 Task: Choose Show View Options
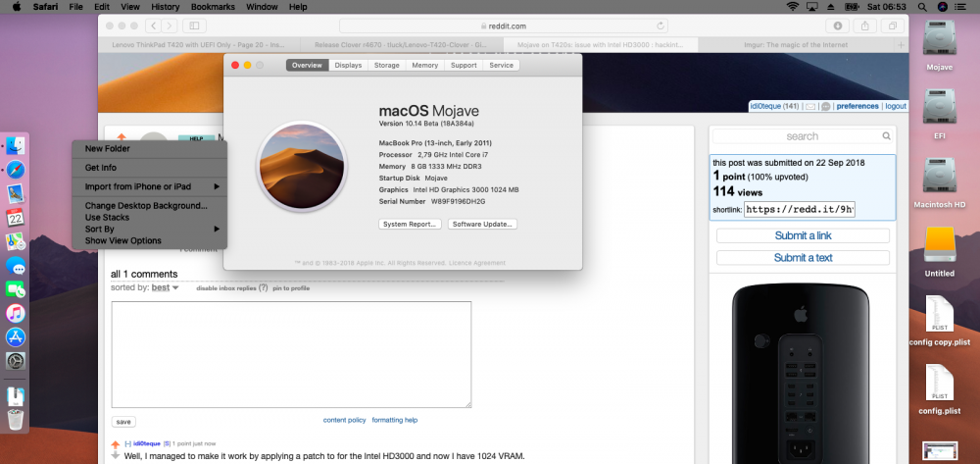tap(149, 240)
